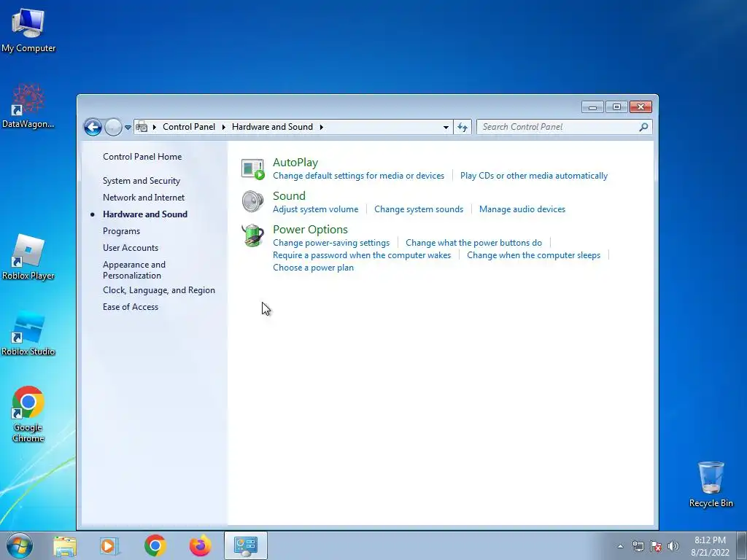Open the Programs category

point(121,231)
